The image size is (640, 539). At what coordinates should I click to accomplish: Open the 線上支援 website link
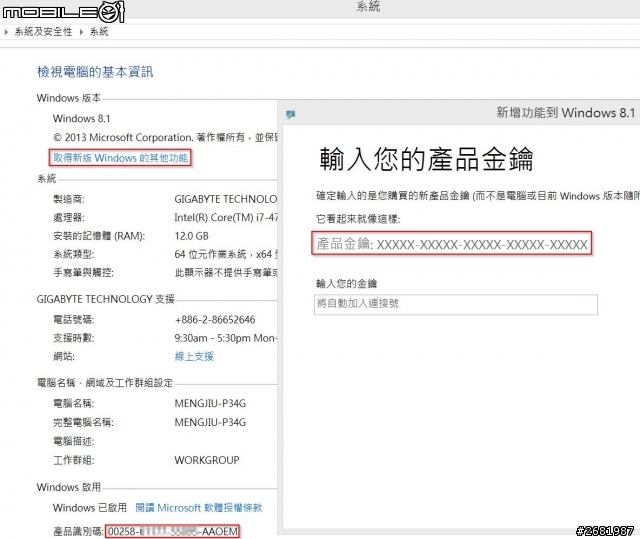coord(194,356)
